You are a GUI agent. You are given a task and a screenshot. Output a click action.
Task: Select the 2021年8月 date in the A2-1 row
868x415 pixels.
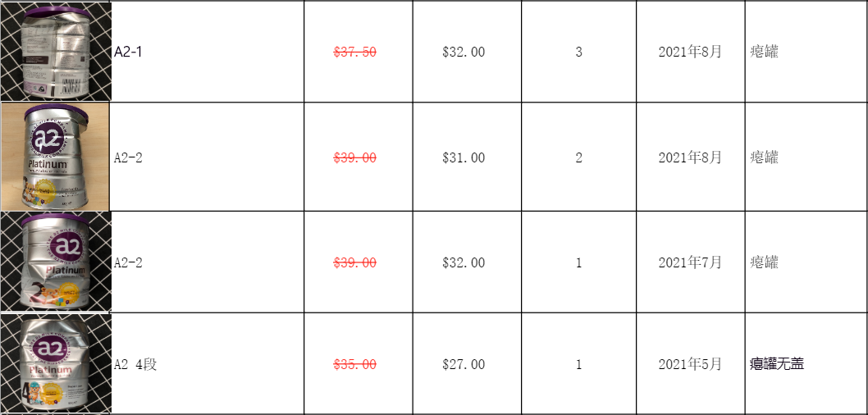(690, 52)
